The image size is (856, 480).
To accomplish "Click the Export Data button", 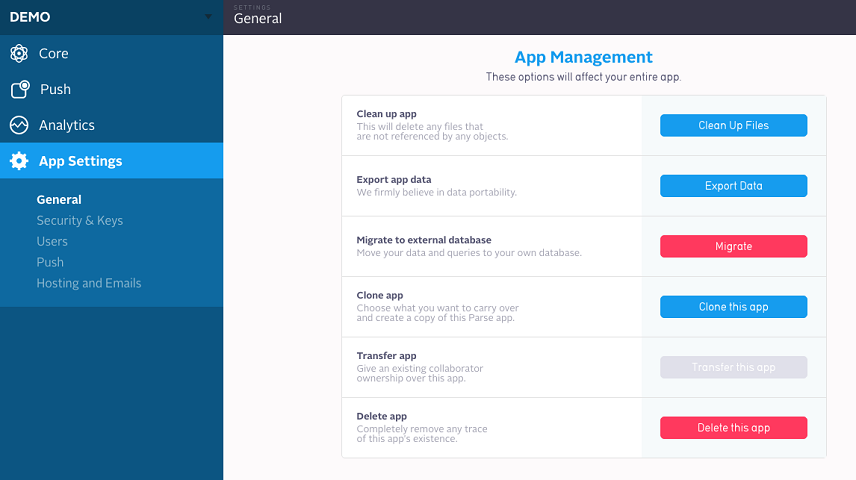I will click(733, 186).
